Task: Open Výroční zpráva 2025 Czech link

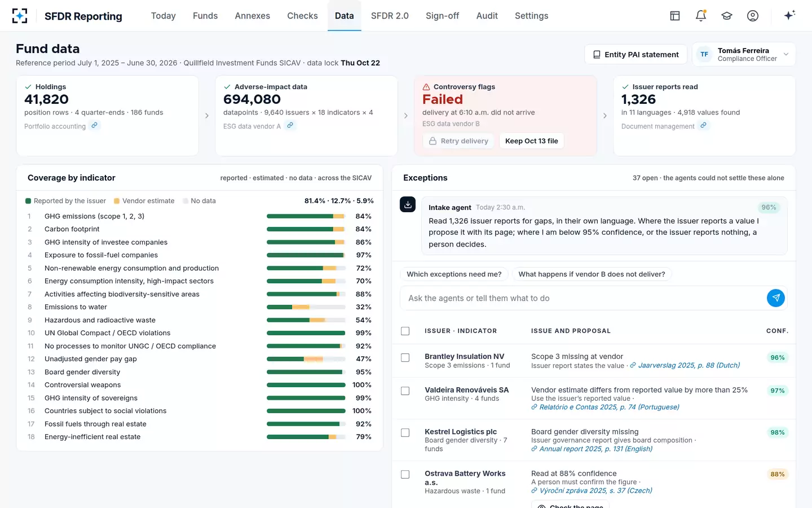Action: click(592, 491)
